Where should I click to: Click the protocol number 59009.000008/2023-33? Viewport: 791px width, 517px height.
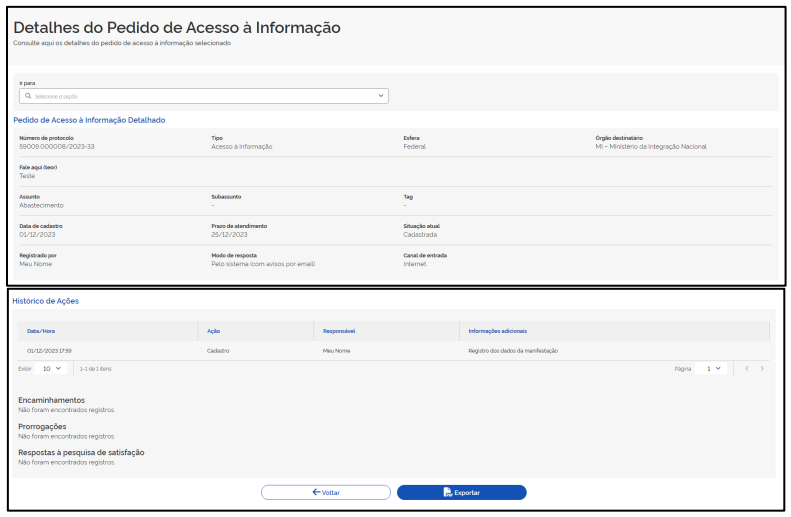tap(57, 146)
